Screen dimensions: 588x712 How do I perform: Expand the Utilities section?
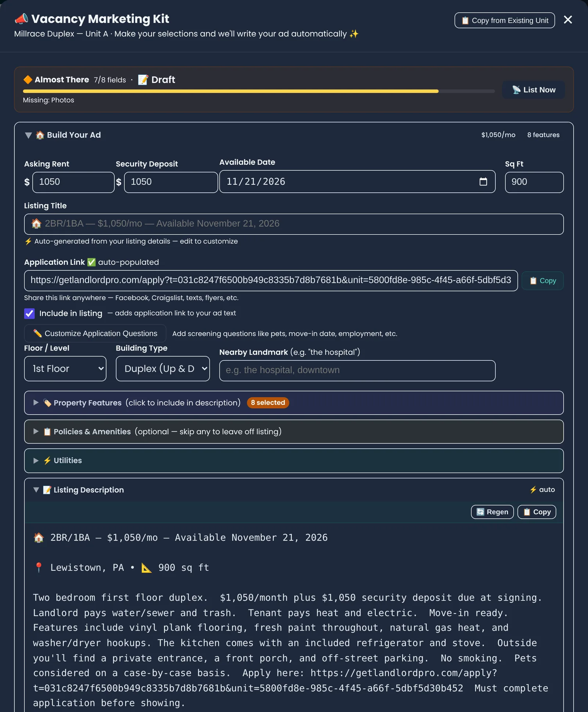tap(294, 460)
